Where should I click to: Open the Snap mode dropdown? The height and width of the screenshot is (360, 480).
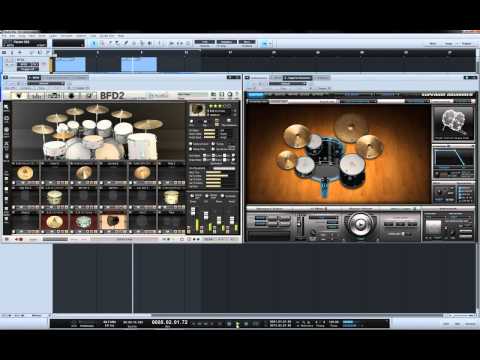(247, 42)
